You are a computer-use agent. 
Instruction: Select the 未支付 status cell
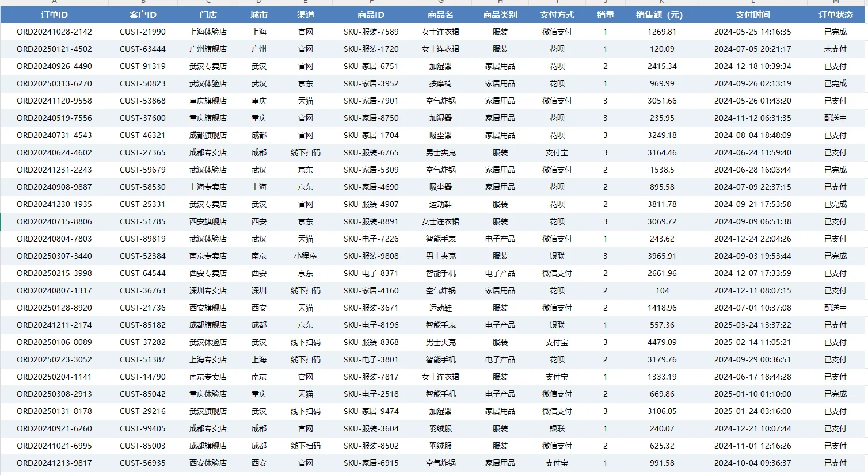pos(836,49)
